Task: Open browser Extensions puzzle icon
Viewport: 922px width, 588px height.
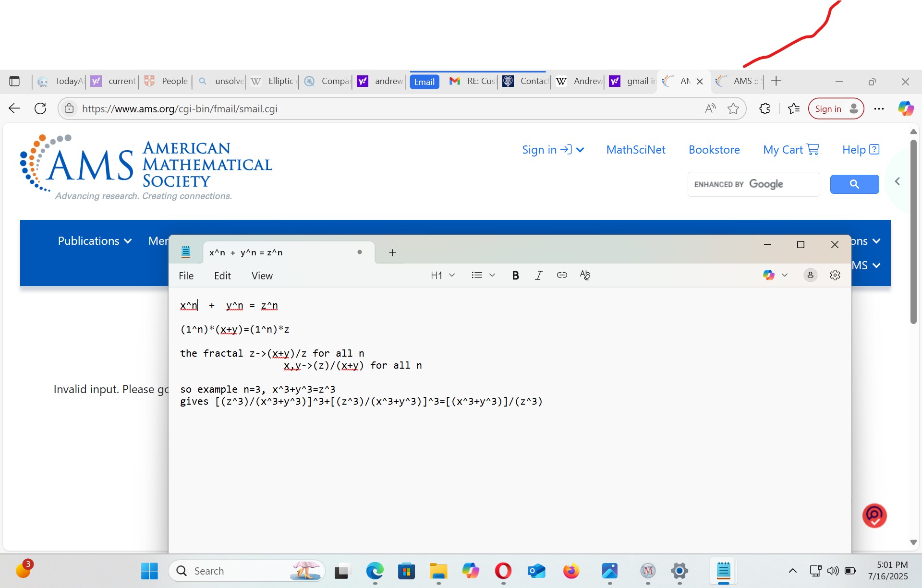Action: click(765, 109)
